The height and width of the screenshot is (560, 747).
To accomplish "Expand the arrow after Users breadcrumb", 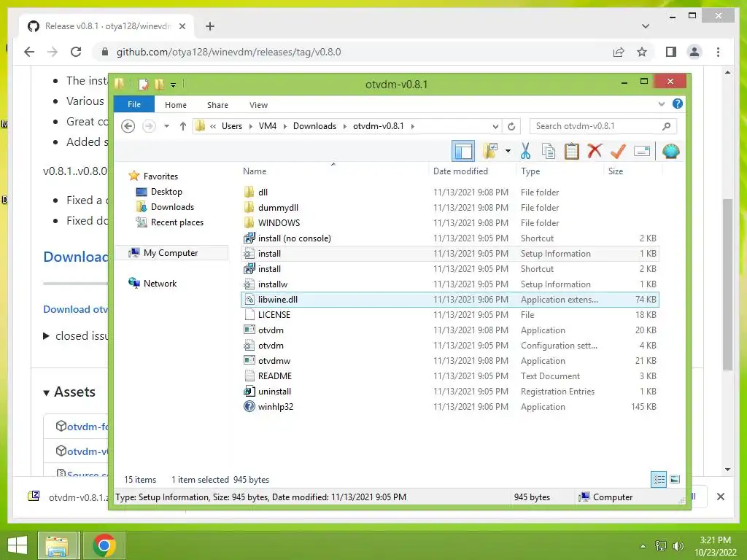I will pyautogui.click(x=251, y=126).
